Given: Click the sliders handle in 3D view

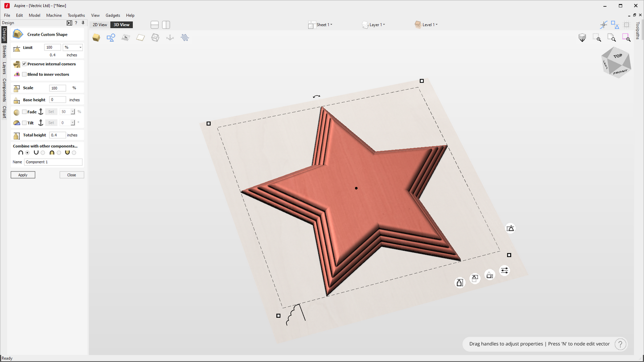Looking at the screenshot, I should coord(505,271).
